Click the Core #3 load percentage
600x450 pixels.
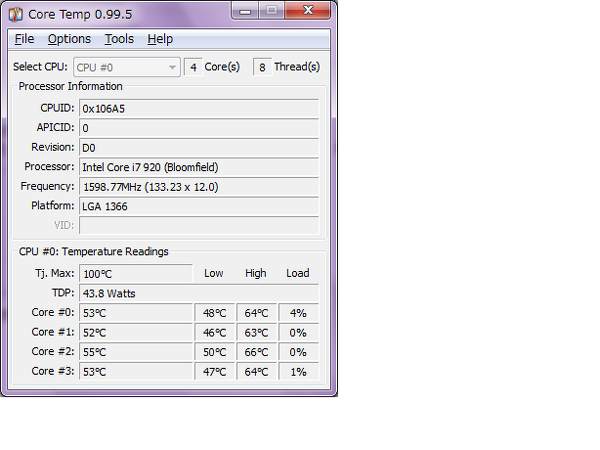coord(298,371)
